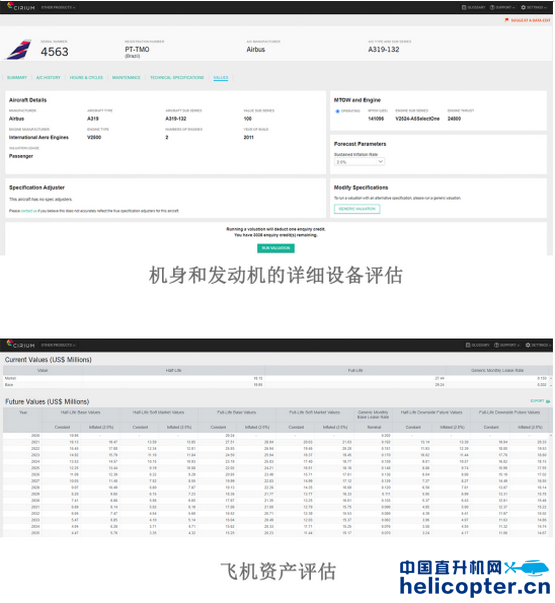
Task: Click the Half-Life Soft Market Values header
Action: (x=158, y=412)
